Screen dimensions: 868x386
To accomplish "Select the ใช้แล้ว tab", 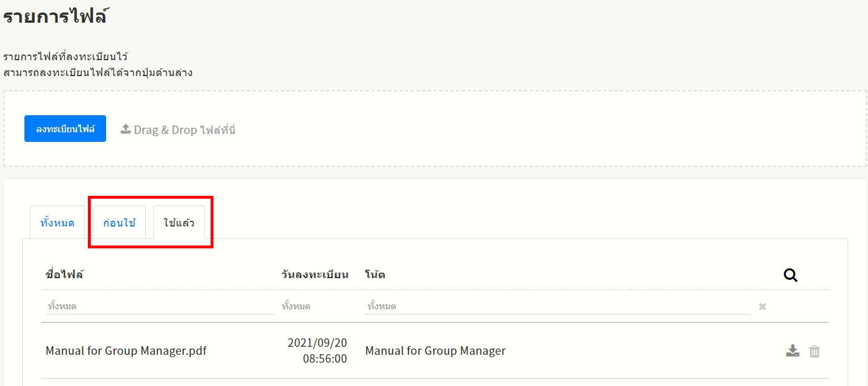I will click(x=179, y=223).
